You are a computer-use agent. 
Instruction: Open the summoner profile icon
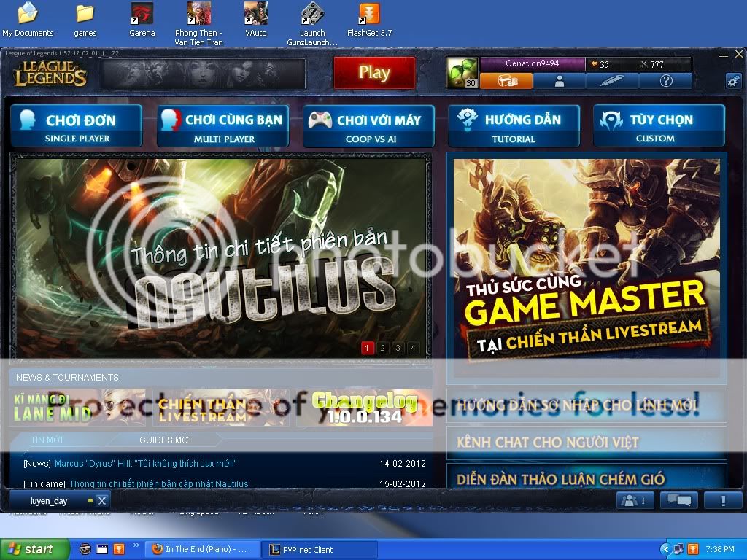coord(560,81)
